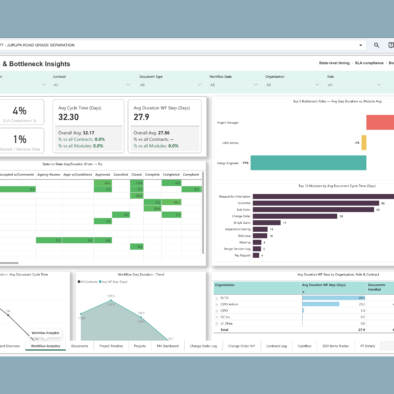Click the 4% SLA Compliance card
The height and width of the screenshot is (394, 394).
tap(22, 113)
